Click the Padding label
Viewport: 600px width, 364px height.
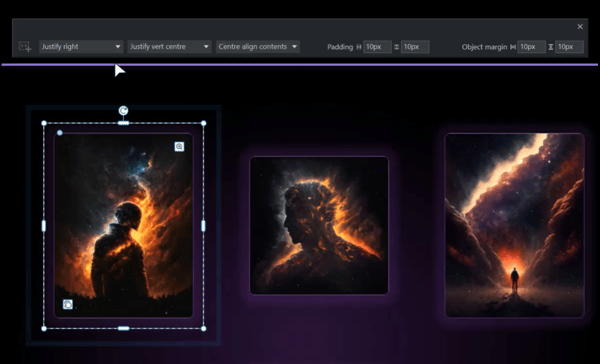click(340, 47)
